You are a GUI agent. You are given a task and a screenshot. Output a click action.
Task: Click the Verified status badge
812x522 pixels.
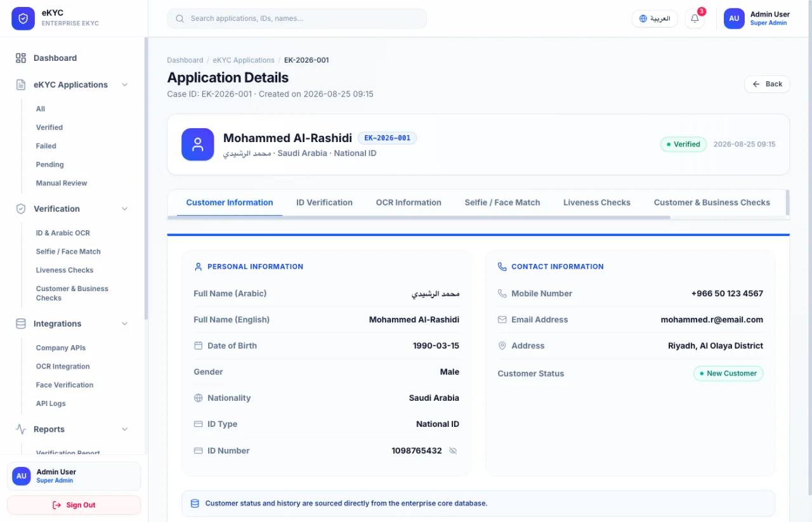pyautogui.click(x=683, y=144)
